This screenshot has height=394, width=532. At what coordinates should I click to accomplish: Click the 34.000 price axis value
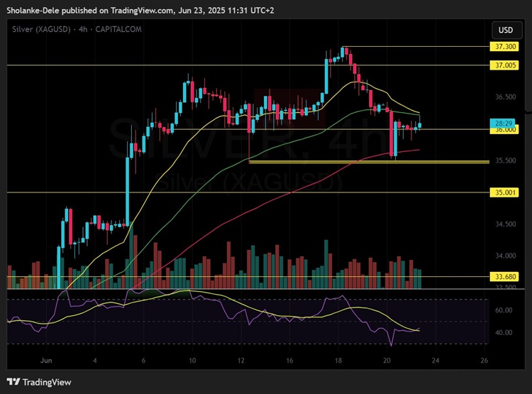click(505, 256)
